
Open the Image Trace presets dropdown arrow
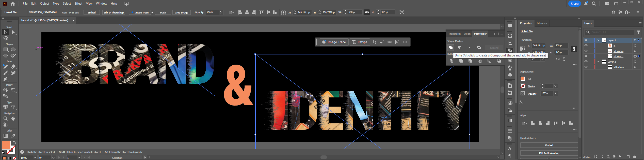[152, 12]
